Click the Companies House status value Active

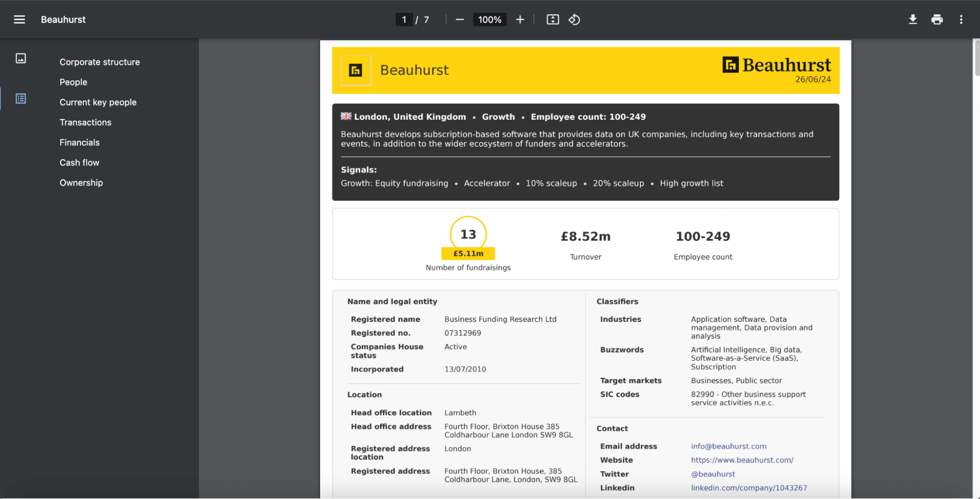pyautogui.click(x=456, y=346)
